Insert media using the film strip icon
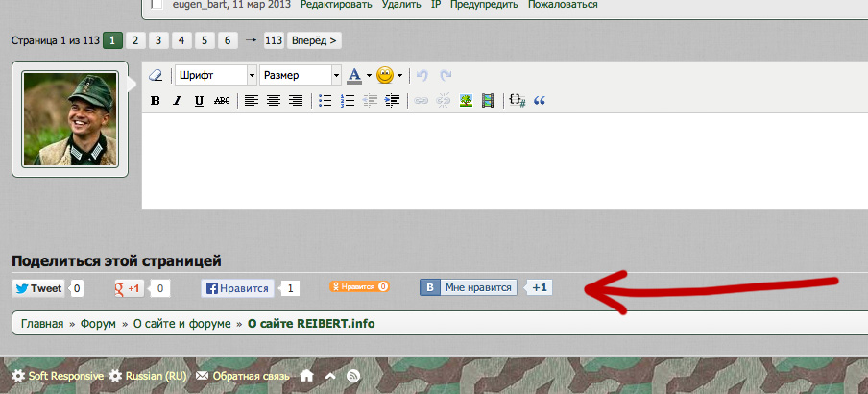Viewport: 868px width, 394px height. click(x=488, y=100)
